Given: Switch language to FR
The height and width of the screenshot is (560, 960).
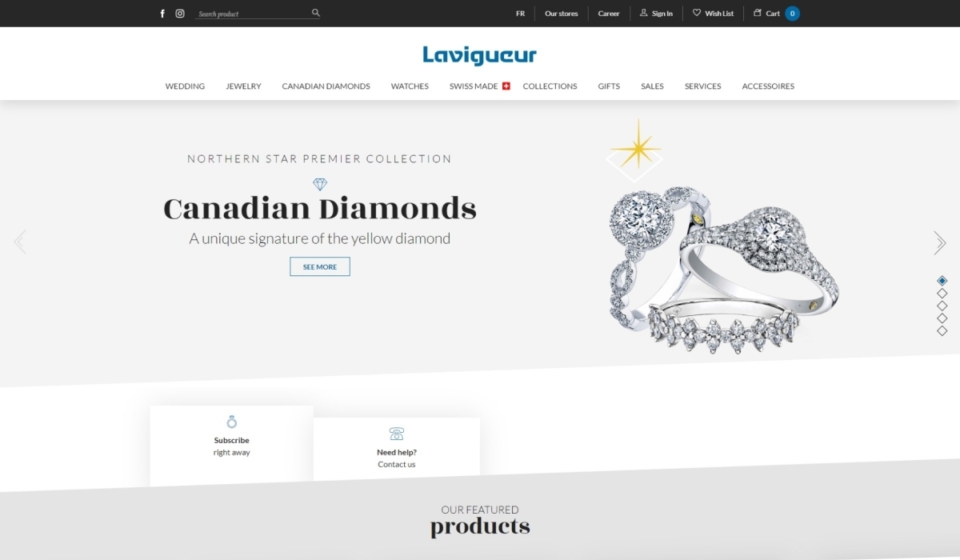Looking at the screenshot, I should (x=521, y=14).
